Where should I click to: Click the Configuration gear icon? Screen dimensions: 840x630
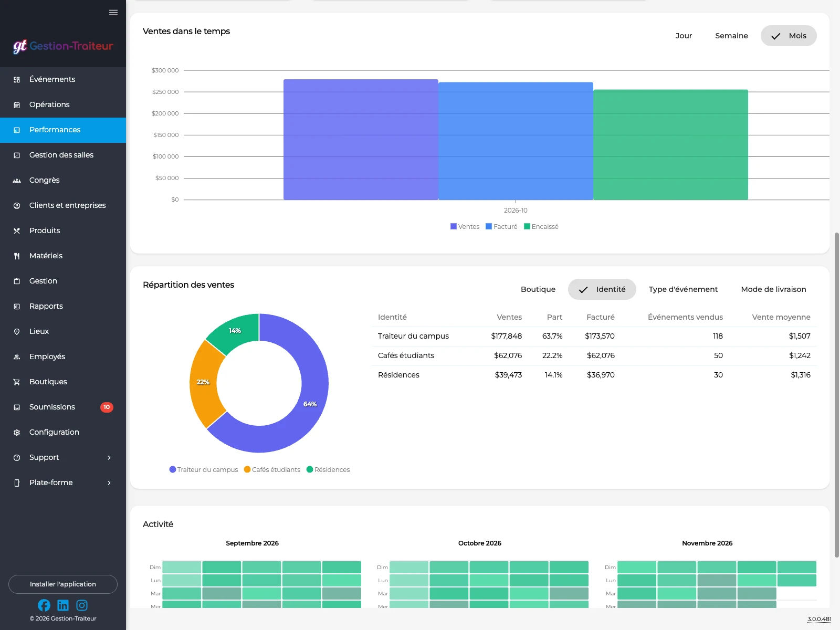point(17,432)
